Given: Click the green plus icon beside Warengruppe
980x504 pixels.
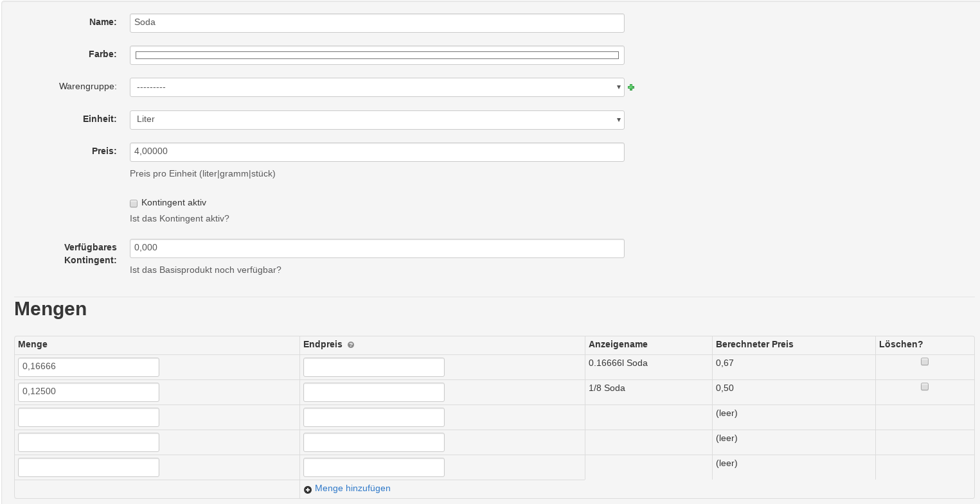Looking at the screenshot, I should (x=631, y=87).
